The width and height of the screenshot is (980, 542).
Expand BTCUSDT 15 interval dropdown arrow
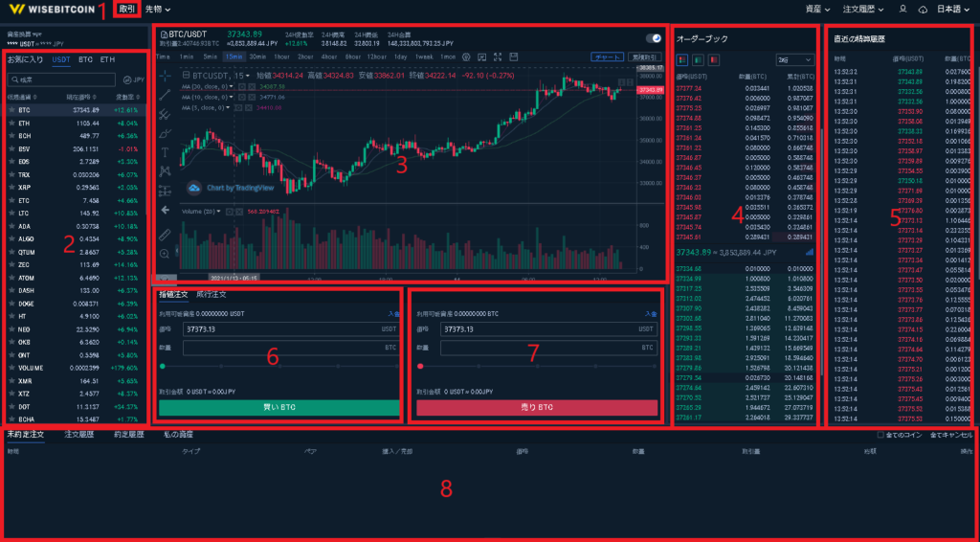pyautogui.click(x=248, y=76)
